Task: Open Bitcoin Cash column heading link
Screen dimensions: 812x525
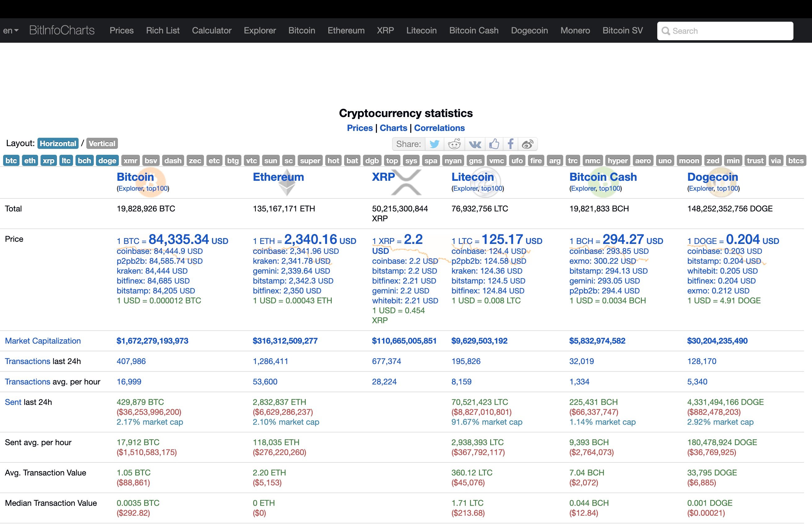Action: pos(603,177)
